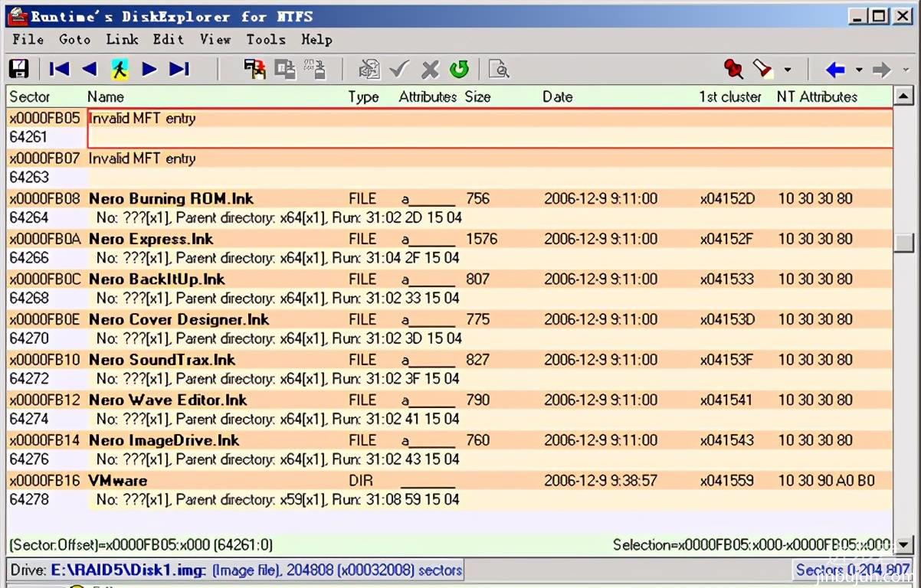The image size is (921, 588).
Task: Click size value 1576
Action: [x=481, y=239]
